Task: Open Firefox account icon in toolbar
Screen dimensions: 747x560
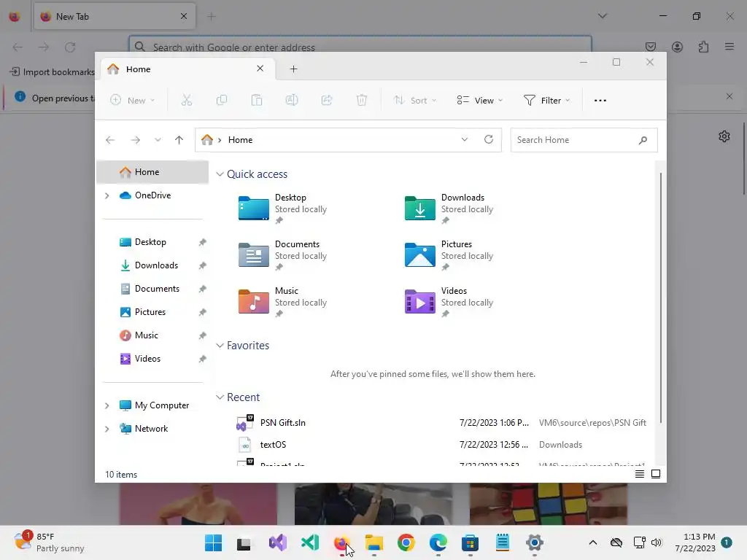Action: 677,47
